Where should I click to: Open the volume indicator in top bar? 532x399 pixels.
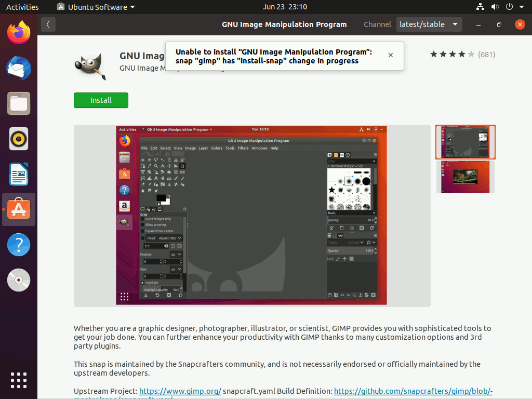pyautogui.click(x=495, y=7)
